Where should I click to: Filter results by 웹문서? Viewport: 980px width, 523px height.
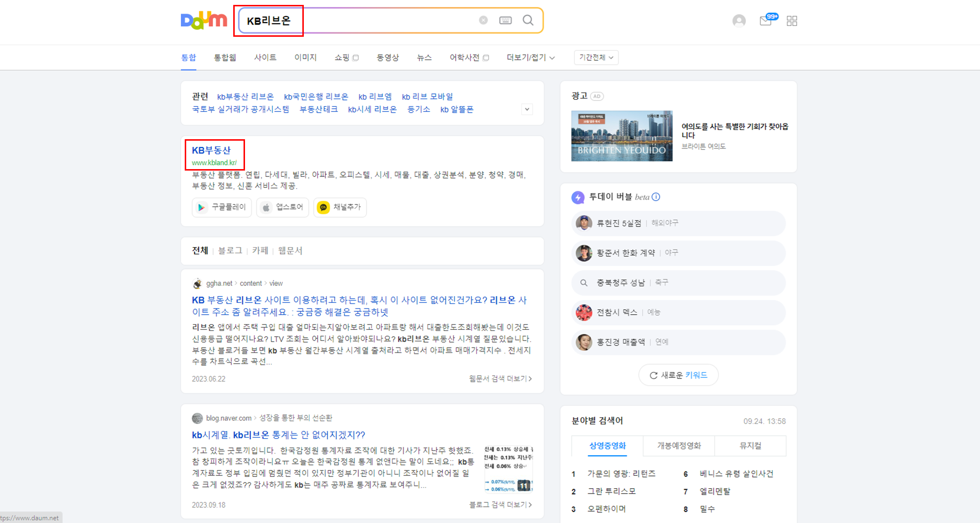pyautogui.click(x=290, y=250)
